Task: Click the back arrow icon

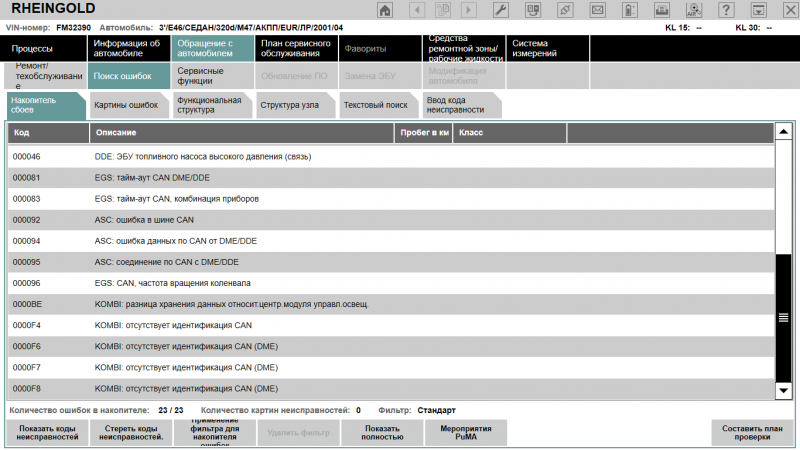Action: point(417,10)
